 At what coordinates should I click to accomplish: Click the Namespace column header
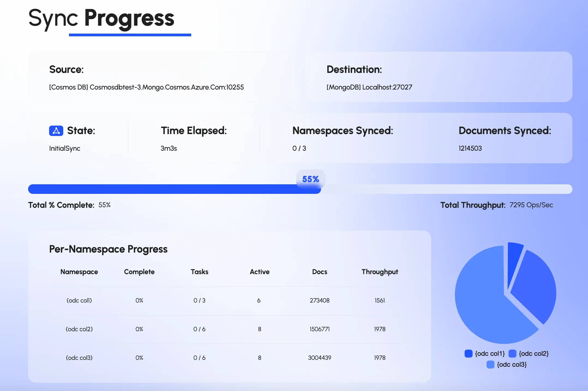click(x=79, y=272)
